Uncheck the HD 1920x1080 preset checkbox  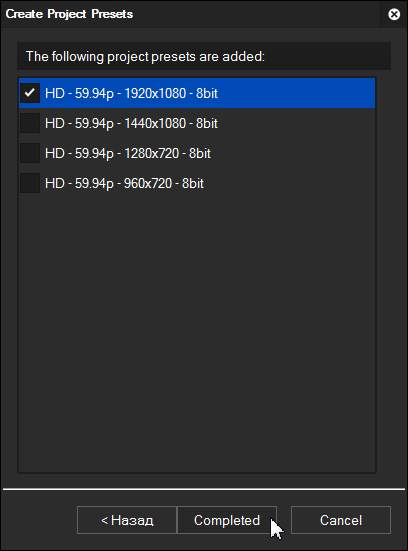pos(30,93)
